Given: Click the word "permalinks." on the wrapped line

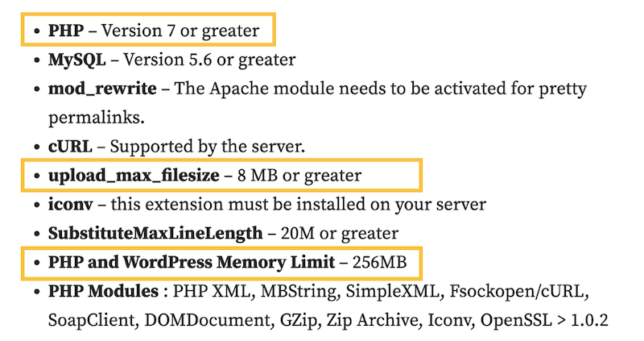Looking at the screenshot, I should click(x=96, y=118).
